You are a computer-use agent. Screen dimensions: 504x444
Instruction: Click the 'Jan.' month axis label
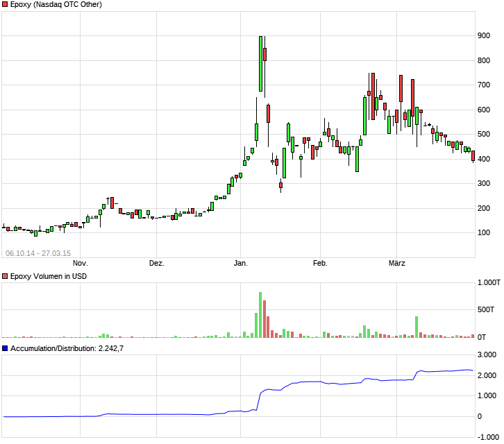241,263
